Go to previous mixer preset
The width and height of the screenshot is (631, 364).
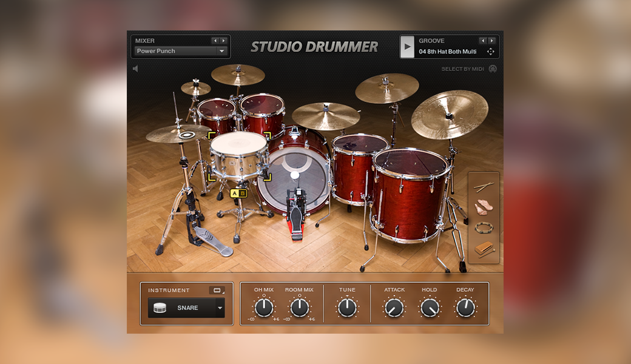pos(215,41)
